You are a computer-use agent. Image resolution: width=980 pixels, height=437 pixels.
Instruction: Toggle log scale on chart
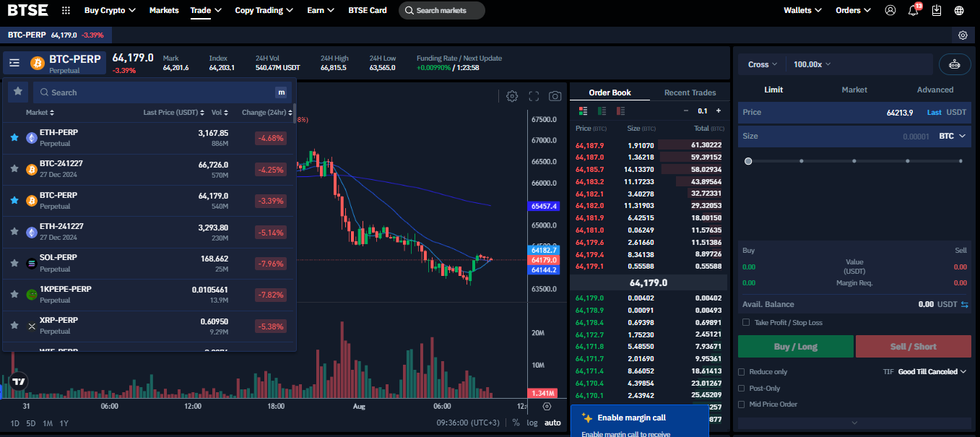pyautogui.click(x=532, y=423)
